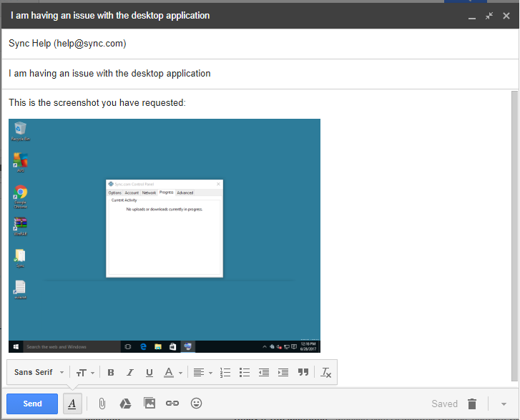This screenshot has height=420, width=520.
Task: Attach files using the paperclip icon
Action: 102,404
